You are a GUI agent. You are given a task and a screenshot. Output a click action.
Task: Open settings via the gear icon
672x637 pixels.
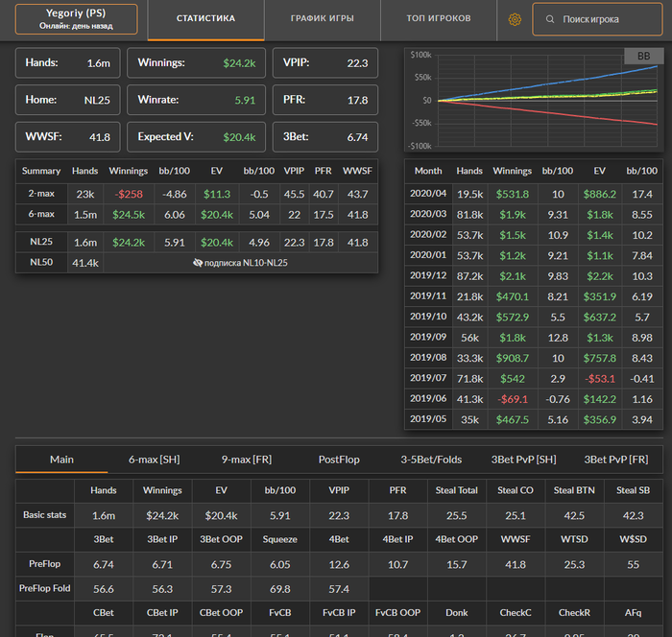515,19
